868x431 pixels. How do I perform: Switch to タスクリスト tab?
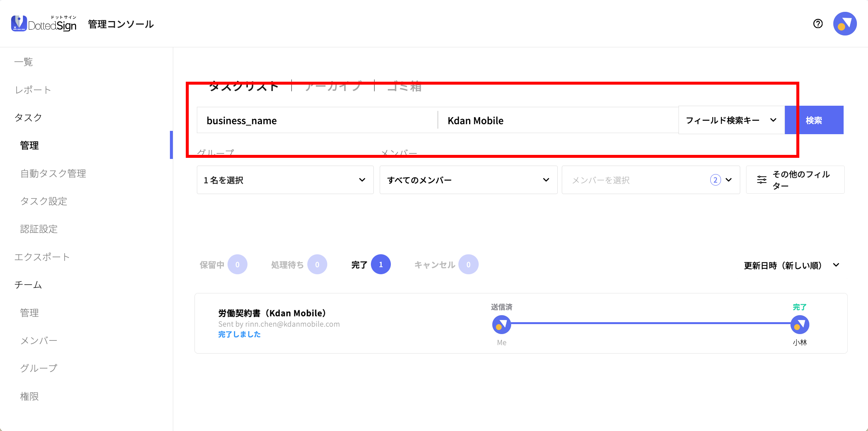(x=244, y=86)
